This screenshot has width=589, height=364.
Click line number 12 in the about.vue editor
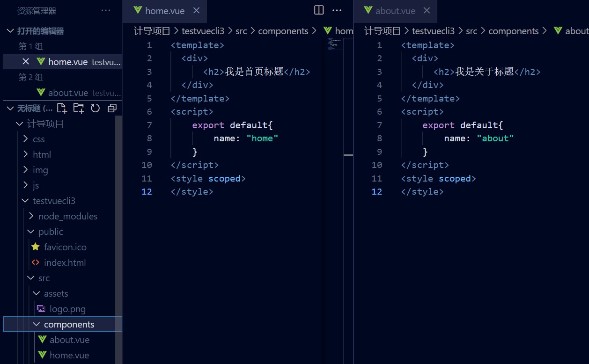point(377,191)
